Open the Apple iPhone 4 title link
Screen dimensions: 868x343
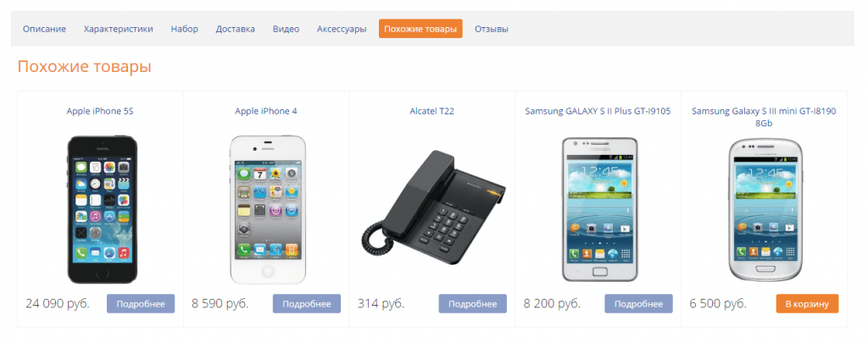coord(266,111)
